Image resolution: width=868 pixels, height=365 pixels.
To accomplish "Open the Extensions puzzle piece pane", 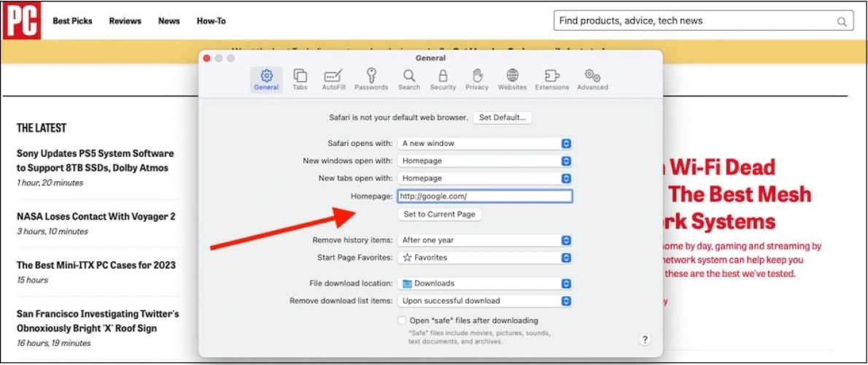I will tap(552, 79).
